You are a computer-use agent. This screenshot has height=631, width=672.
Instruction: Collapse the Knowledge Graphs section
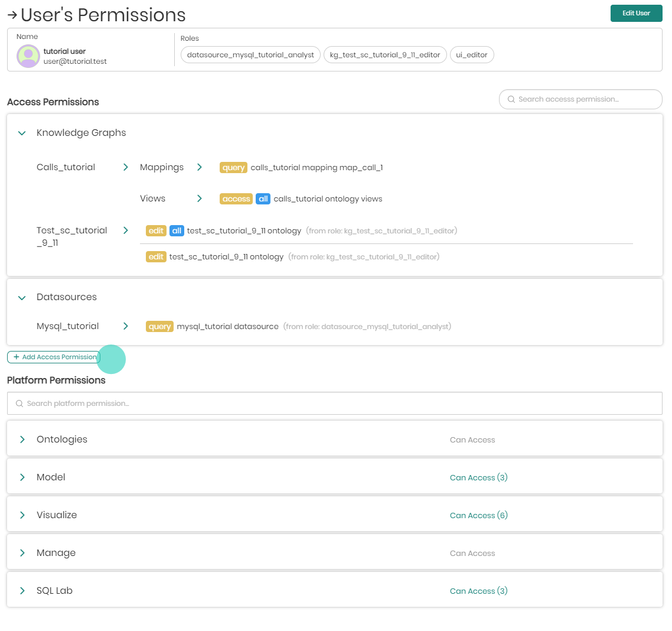click(21, 133)
